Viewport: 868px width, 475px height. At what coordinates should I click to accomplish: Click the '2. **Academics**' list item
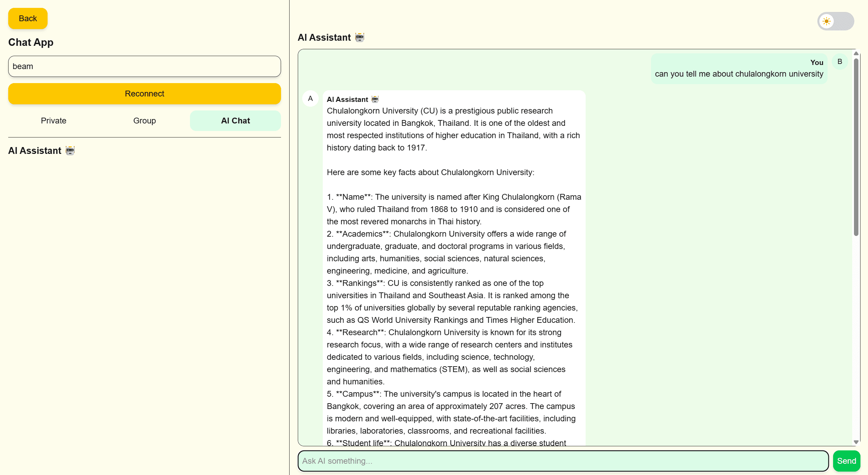point(446,252)
